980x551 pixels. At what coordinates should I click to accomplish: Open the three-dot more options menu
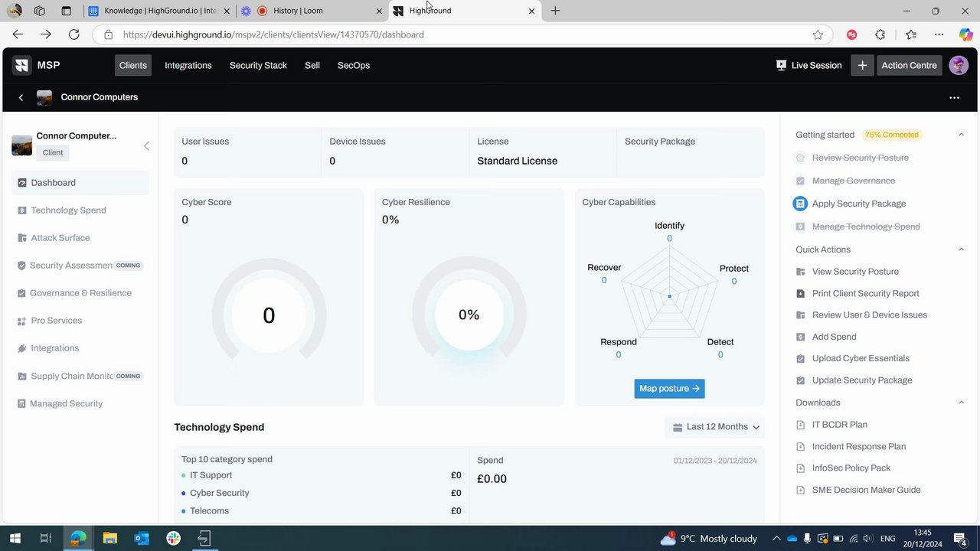pos(954,97)
